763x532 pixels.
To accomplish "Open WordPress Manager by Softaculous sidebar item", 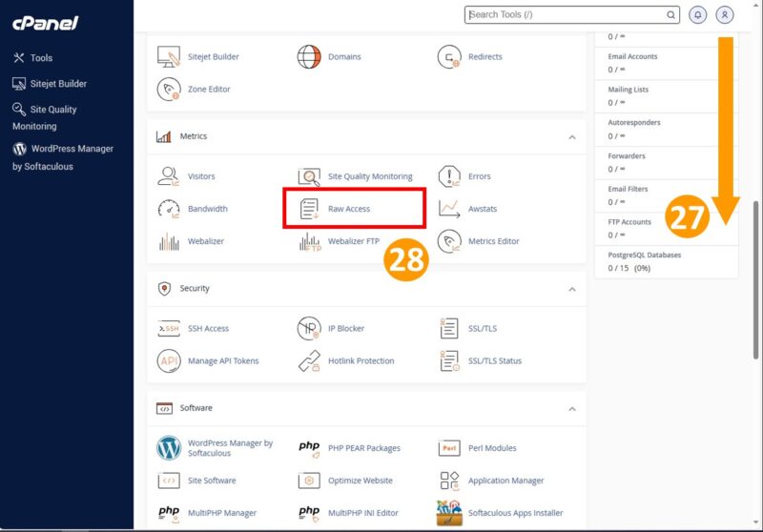I will [63, 157].
